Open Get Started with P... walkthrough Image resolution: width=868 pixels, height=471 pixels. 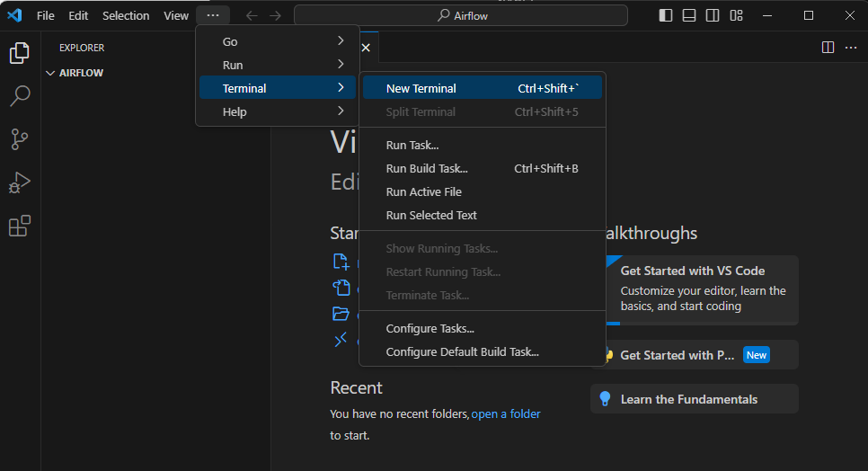click(x=702, y=355)
